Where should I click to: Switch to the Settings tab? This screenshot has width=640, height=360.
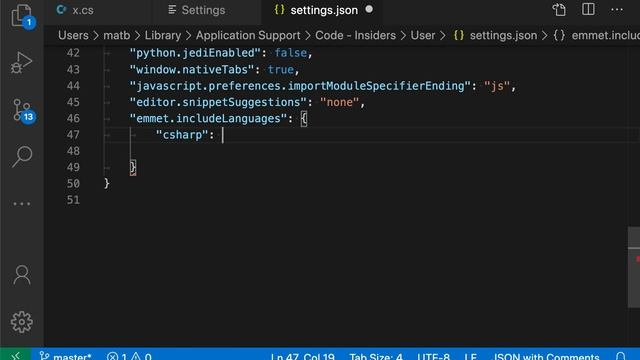(196, 10)
